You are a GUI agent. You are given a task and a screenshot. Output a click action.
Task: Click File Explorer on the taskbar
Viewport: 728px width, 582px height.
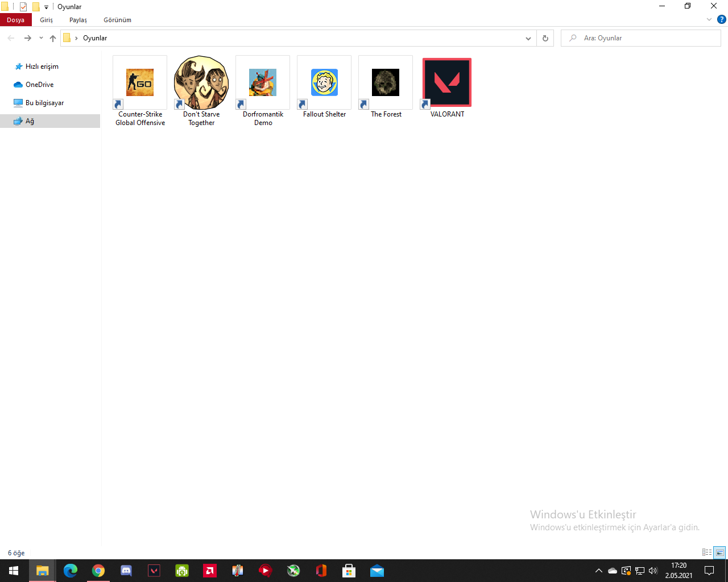[x=42, y=571]
